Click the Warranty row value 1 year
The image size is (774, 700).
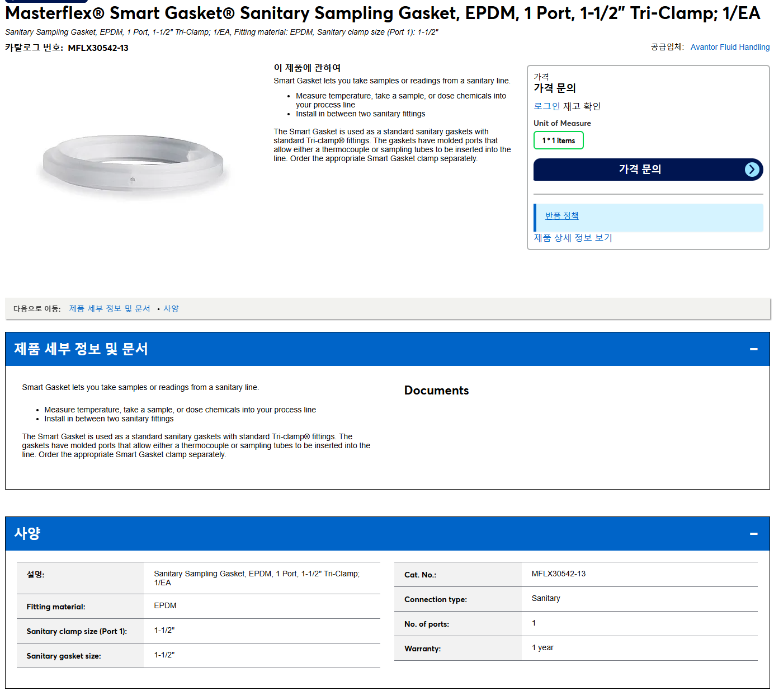tap(542, 648)
